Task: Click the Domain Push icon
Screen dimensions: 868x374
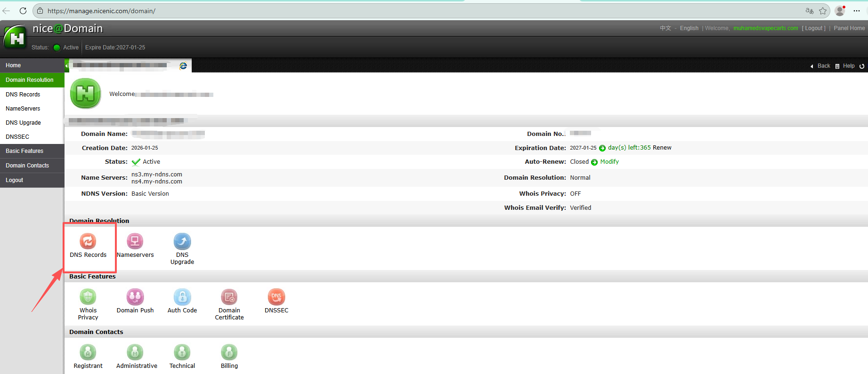Action: pyautogui.click(x=135, y=297)
